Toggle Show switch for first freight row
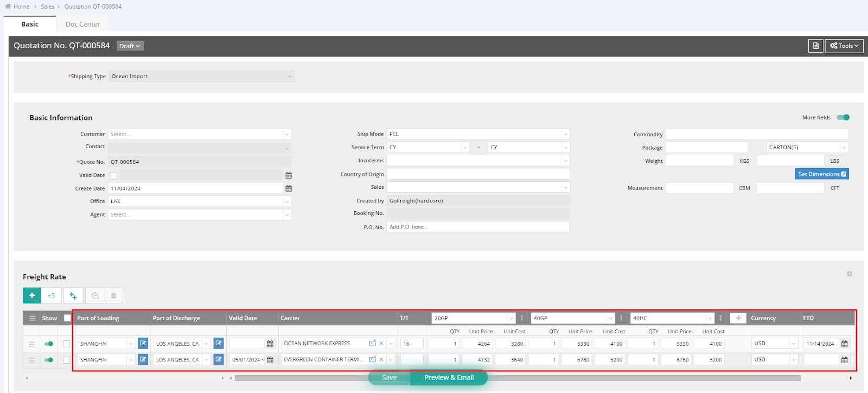868x393 pixels. pos(49,344)
